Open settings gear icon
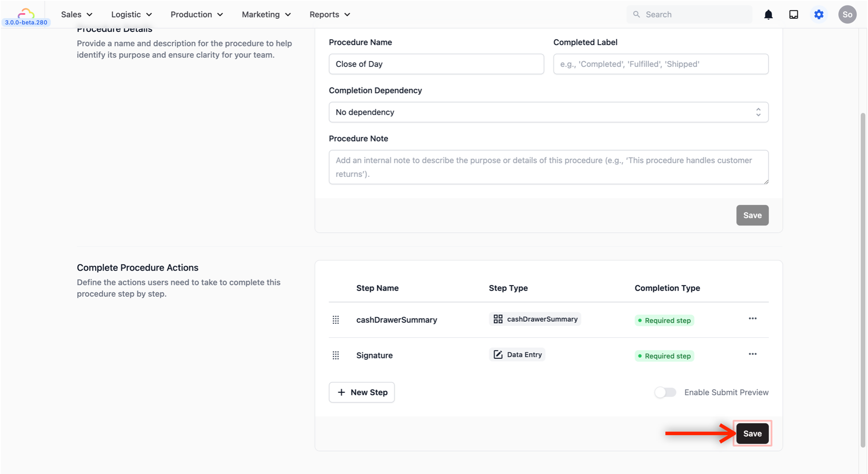The width and height of the screenshot is (868, 474). [819, 14]
